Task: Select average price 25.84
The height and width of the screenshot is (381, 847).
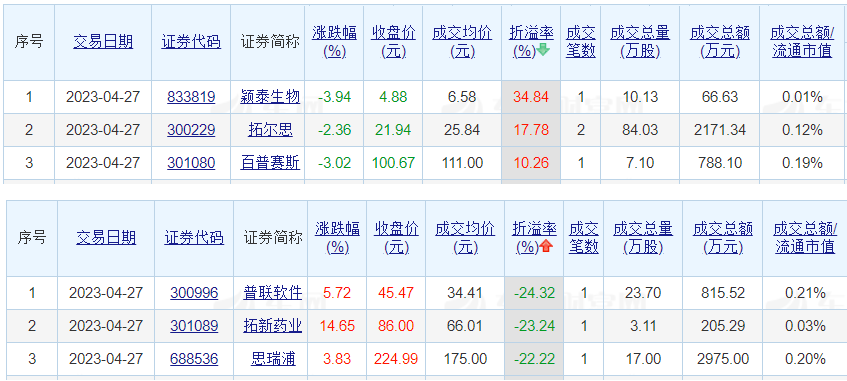Action: pos(462,130)
